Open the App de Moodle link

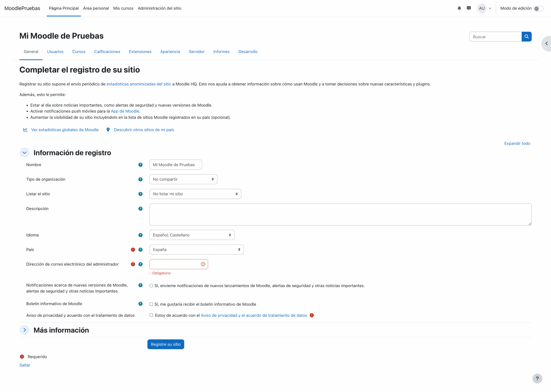tap(125, 111)
